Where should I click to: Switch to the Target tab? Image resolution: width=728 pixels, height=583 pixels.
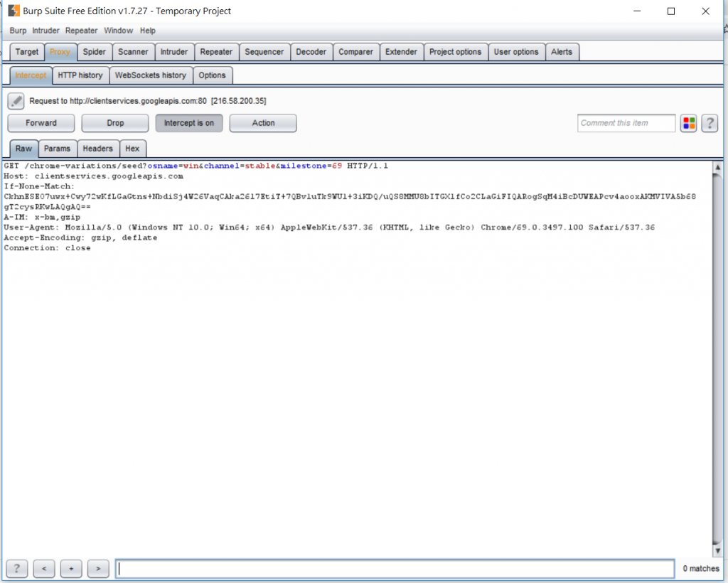[x=27, y=52]
